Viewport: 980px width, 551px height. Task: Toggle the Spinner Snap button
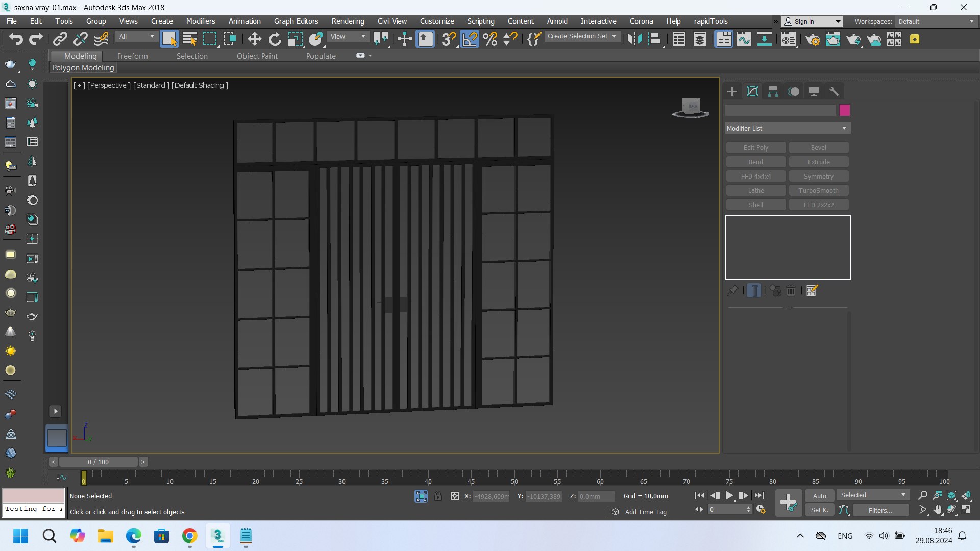click(x=510, y=39)
